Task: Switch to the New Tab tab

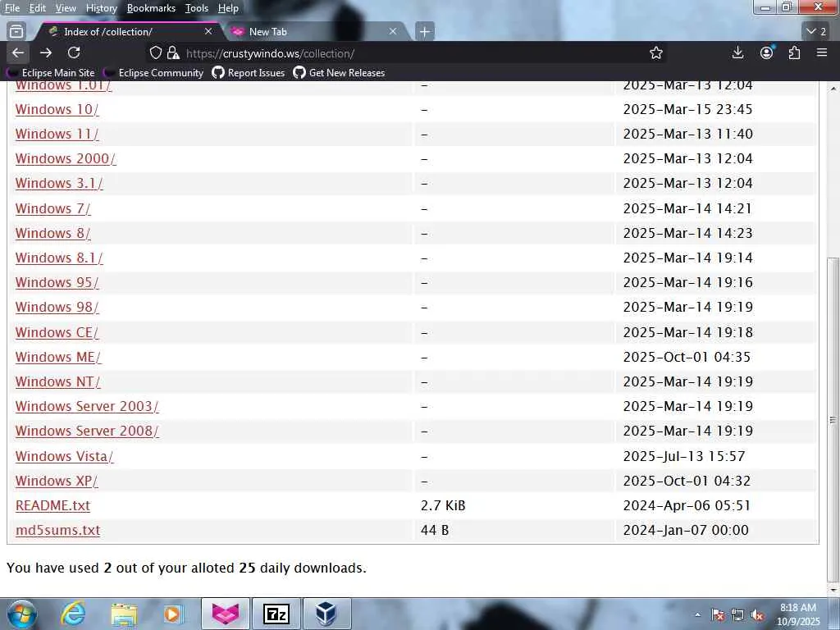Action: 316,32
